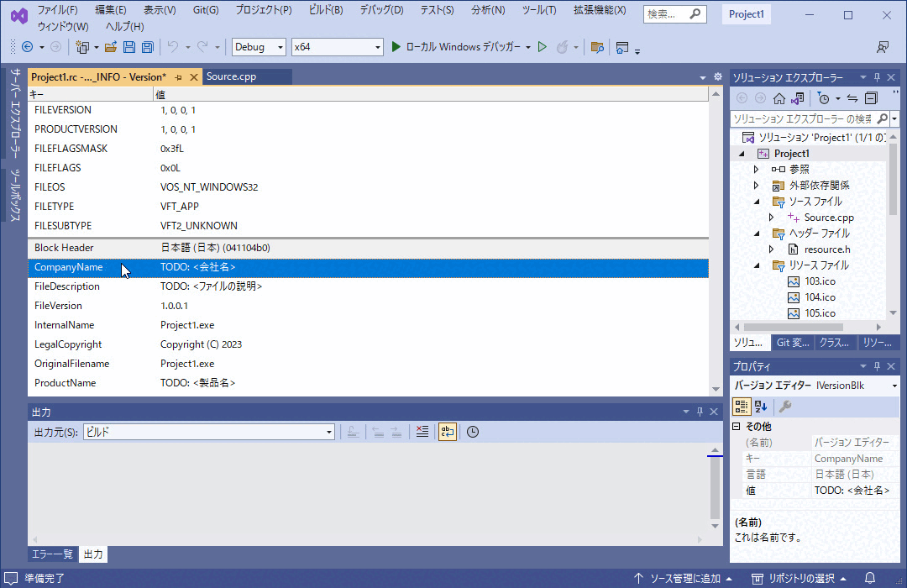The width and height of the screenshot is (907, 588).
Task: Close the Project1.rc Version tab
Action: point(194,77)
